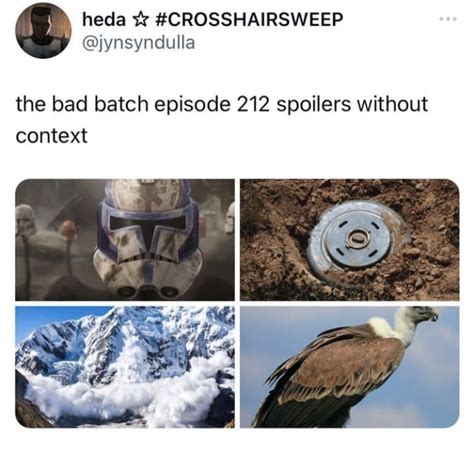The width and height of the screenshot is (474, 449).
Task: Open heda's round profile avatar
Action: pyautogui.click(x=43, y=31)
